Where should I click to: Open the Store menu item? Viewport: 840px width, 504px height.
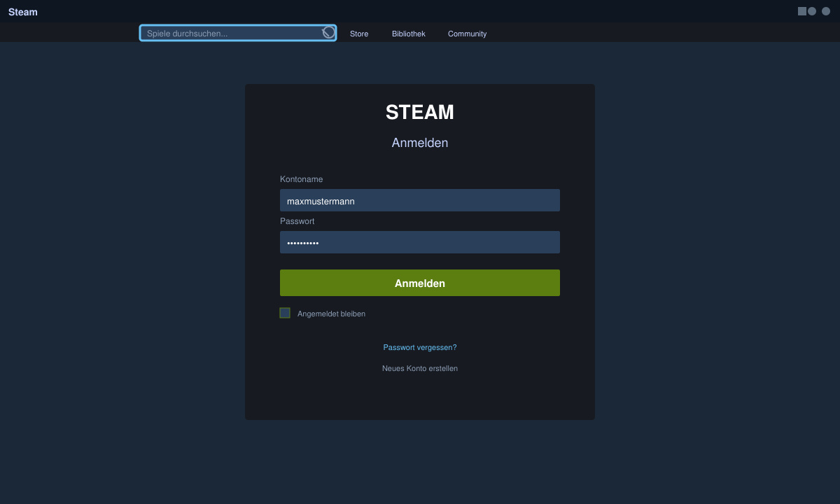(x=359, y=34)
